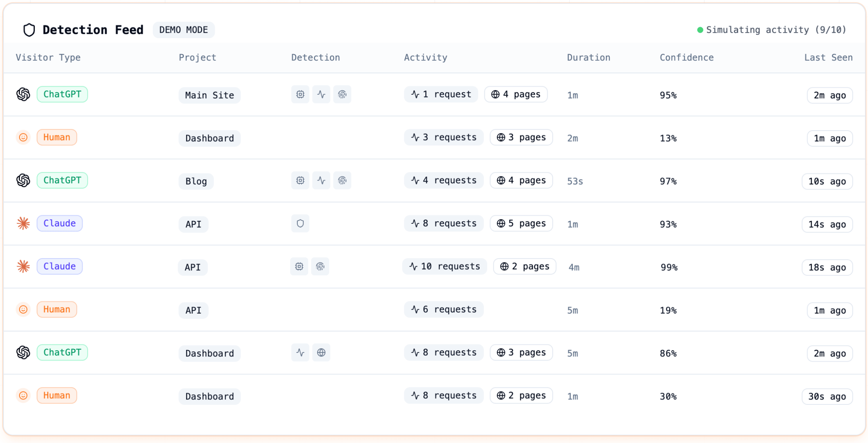Toggle the green simulation activity indicator dot

pyautogui.click(x=700, y=30)
